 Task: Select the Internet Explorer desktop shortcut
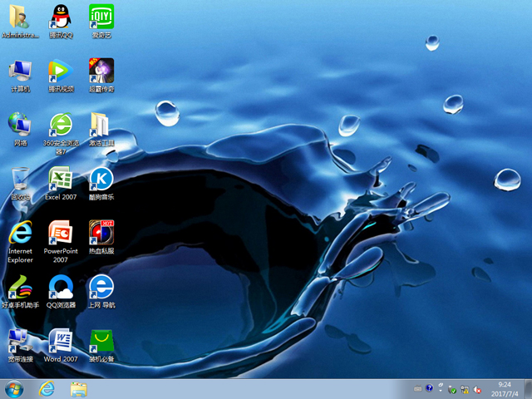pyautogui.click(x=20, y=233)
